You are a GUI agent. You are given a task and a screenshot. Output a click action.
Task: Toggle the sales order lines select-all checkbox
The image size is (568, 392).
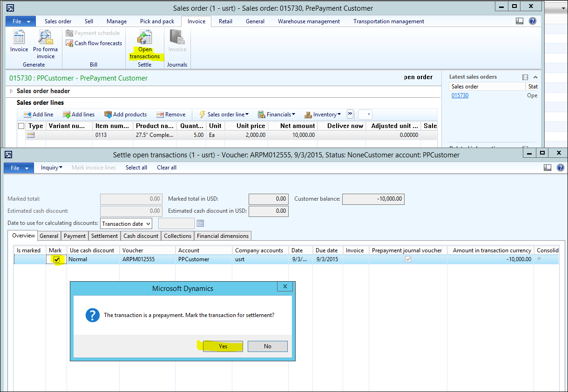click(21, 126)
